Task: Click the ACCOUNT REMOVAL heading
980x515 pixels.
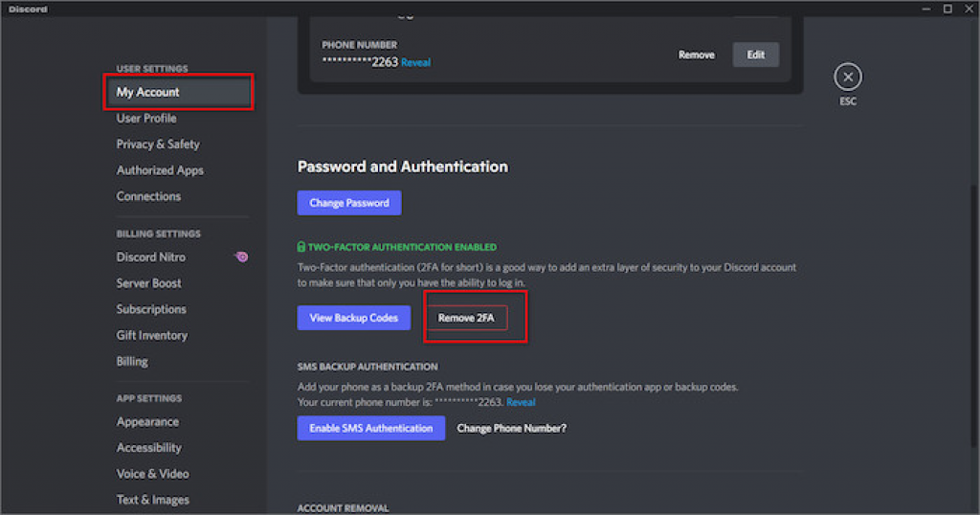Action: [x=344, y=508]
